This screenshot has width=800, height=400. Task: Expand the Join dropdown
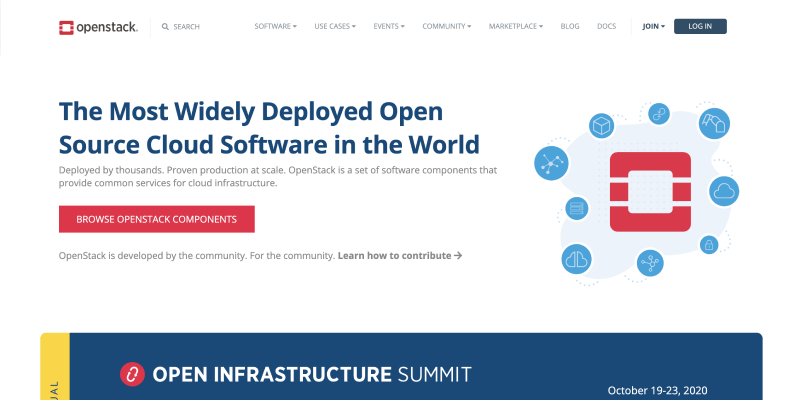pos(654,27)
